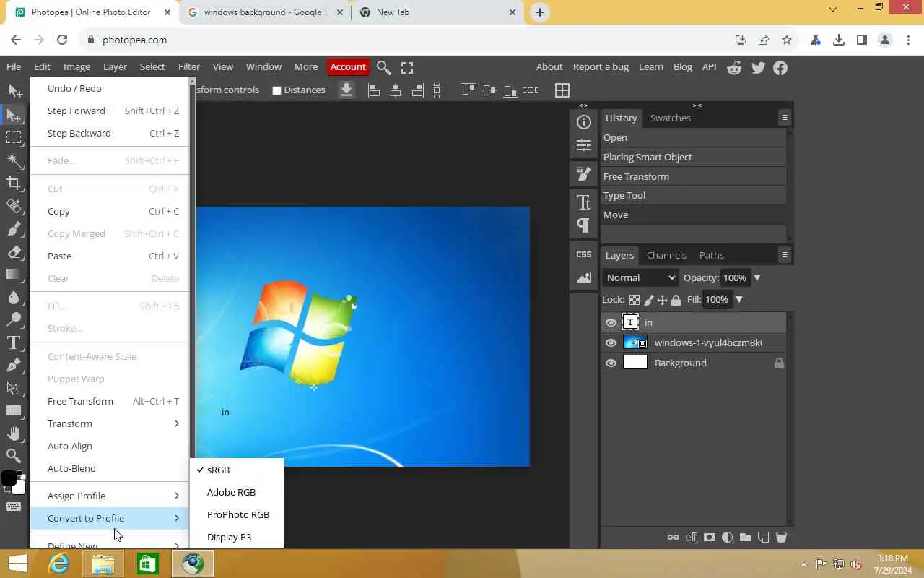Click the Opacity 100% value field
This screenshot has width=924, height=578.
tap(735, 277)
